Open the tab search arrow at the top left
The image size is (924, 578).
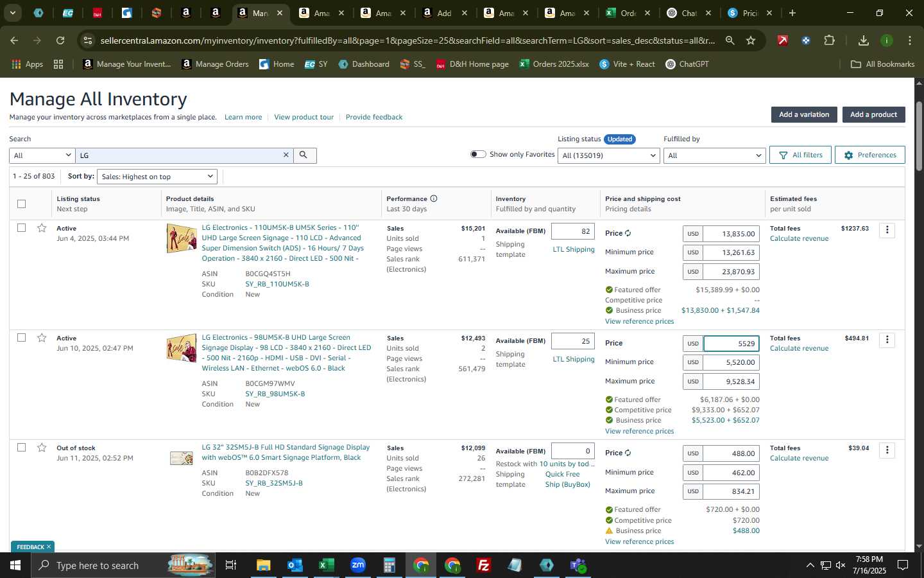coord(12,13)
